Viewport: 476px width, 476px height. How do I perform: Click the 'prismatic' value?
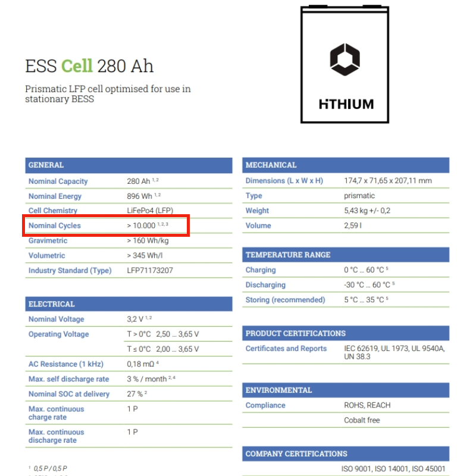click(359, 196)
